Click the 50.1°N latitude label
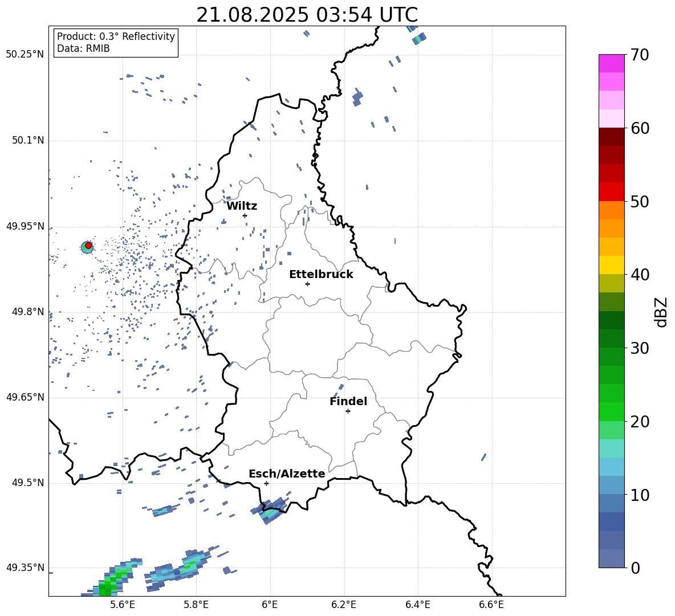This screenshot has width=675, height=616. [x=28, y=140]
